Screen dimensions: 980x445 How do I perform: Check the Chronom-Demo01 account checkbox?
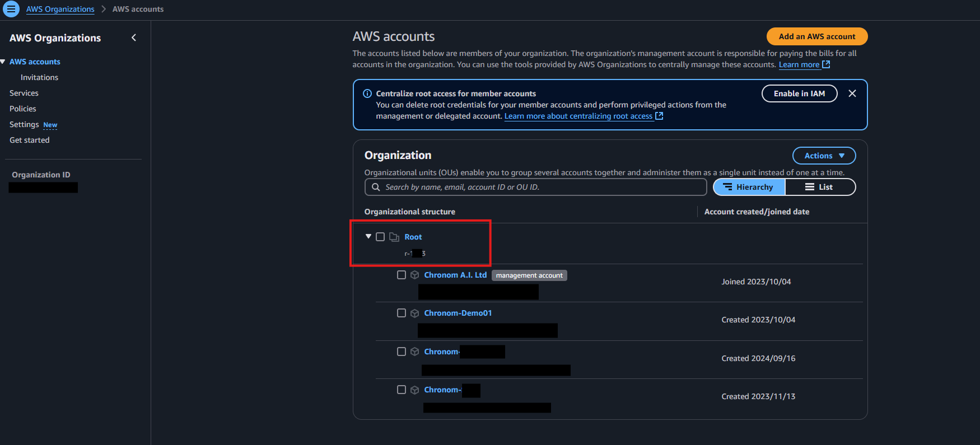pos(402,313)
